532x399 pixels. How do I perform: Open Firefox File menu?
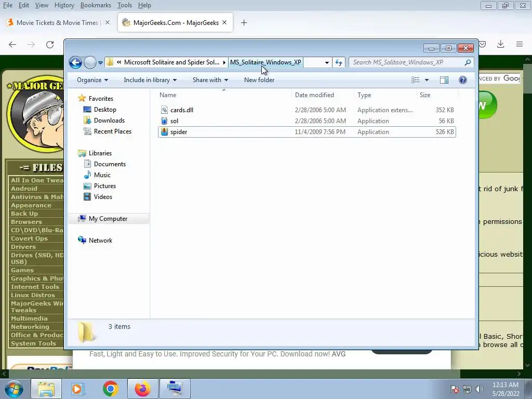7,5
